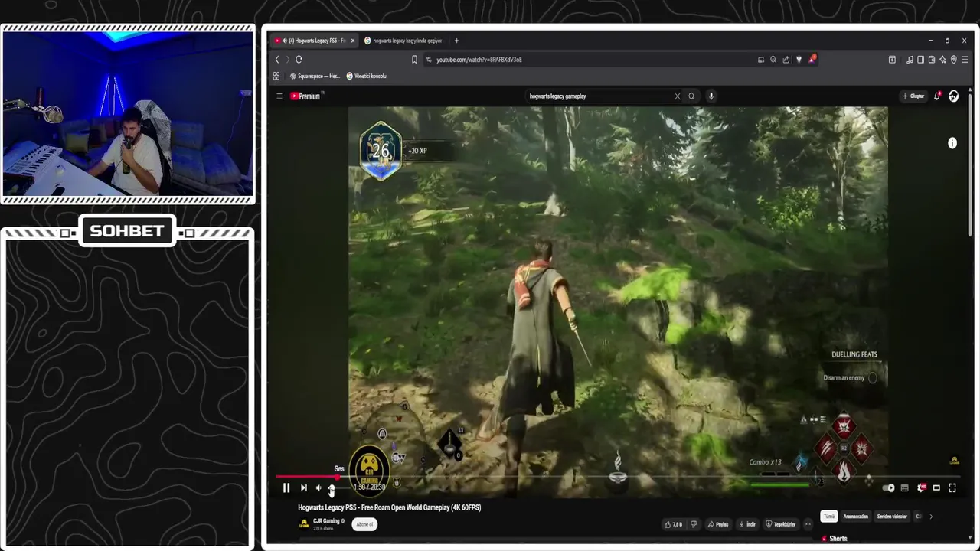Close the Hogwarts Legacy PS5 tab

point(353,41)
